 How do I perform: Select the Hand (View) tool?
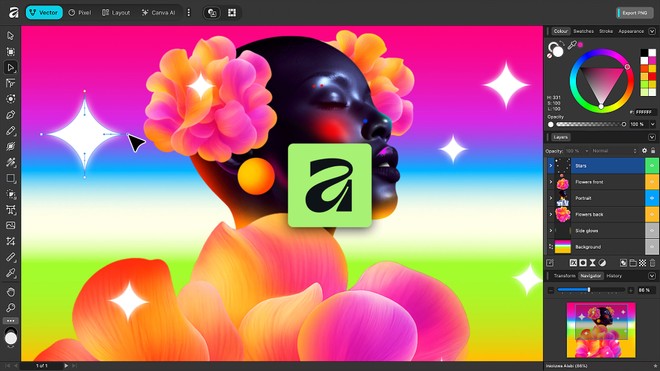[x=11, y=292]
